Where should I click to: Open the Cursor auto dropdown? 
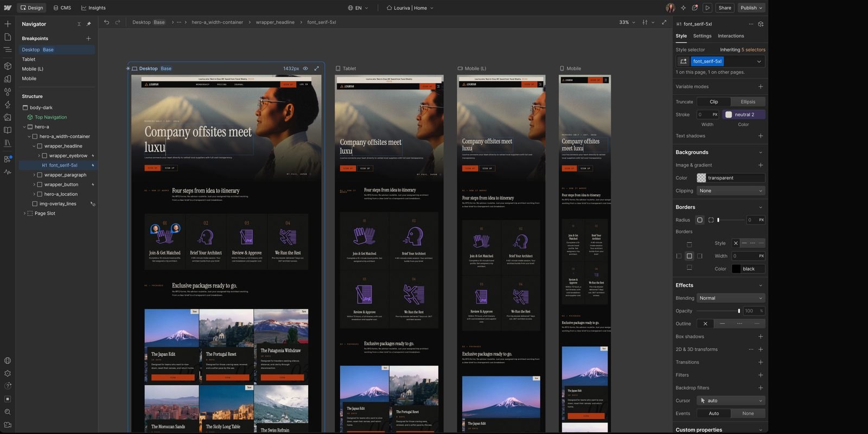pos(731,400)
